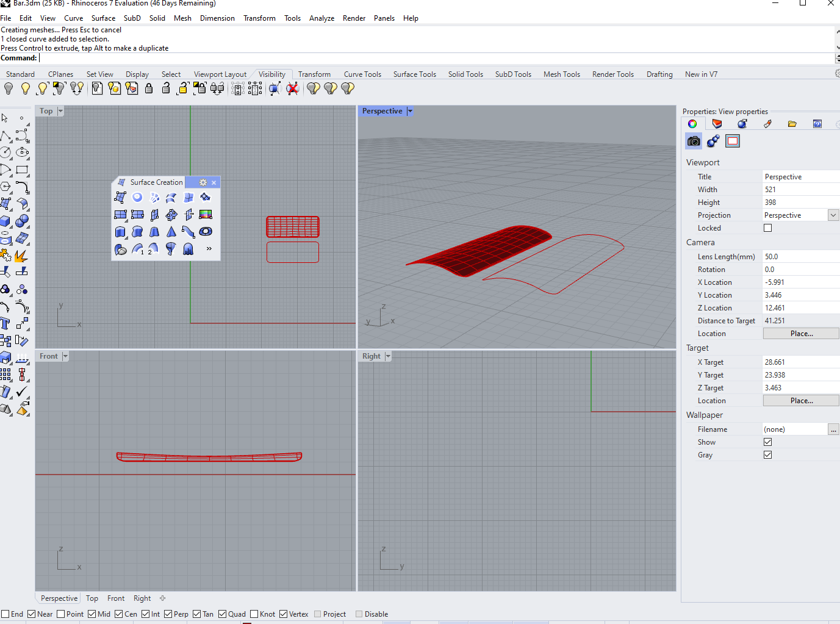Open Surface Creation palette gear options
The width and height of the screenshot is (840, 624).
(203, 182)
